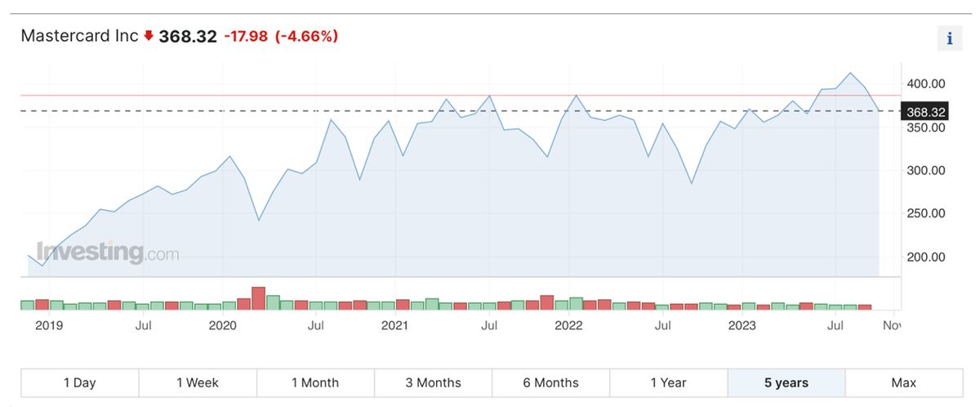The image size is (980, 407).
Task: Show the Max time range
Action: coord(904,382)
